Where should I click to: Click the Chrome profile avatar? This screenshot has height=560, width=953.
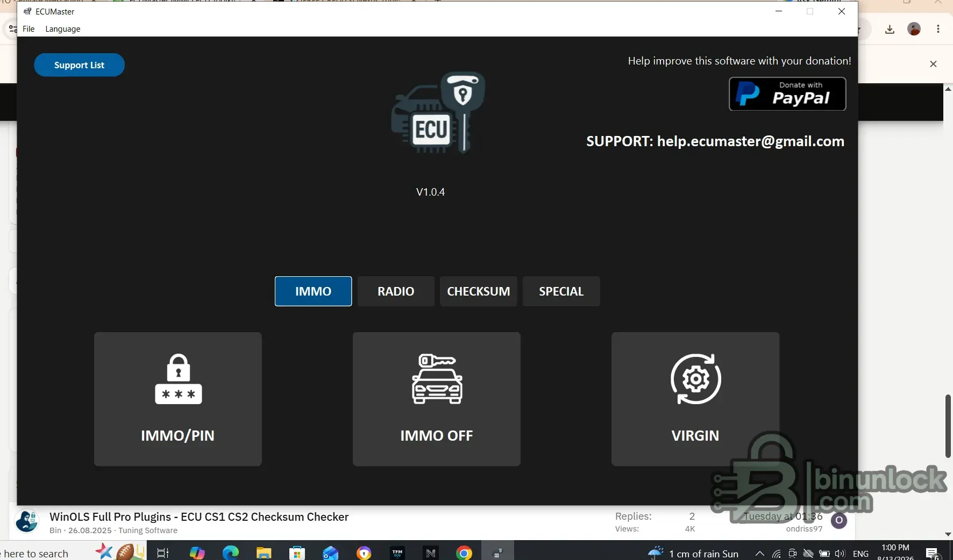pos(914,29)
